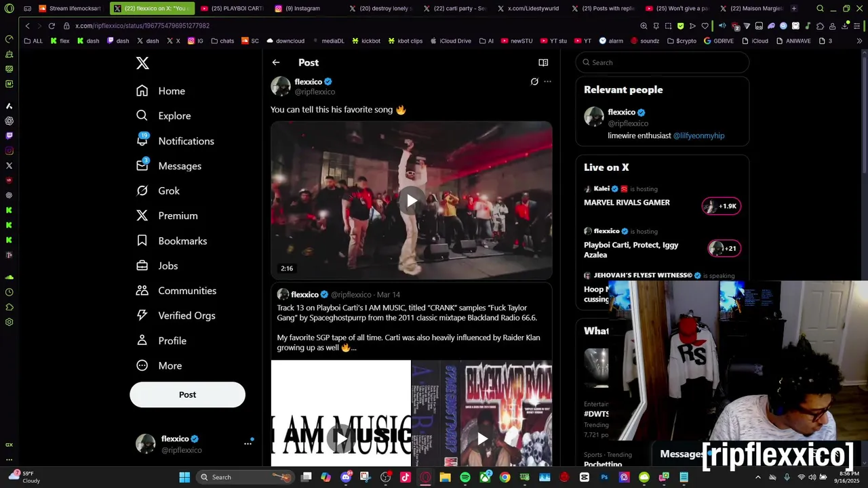Show hidden system tray icons
Viewport: 868px width, 488px height.
pyautogui.click(x=758, y=477)
